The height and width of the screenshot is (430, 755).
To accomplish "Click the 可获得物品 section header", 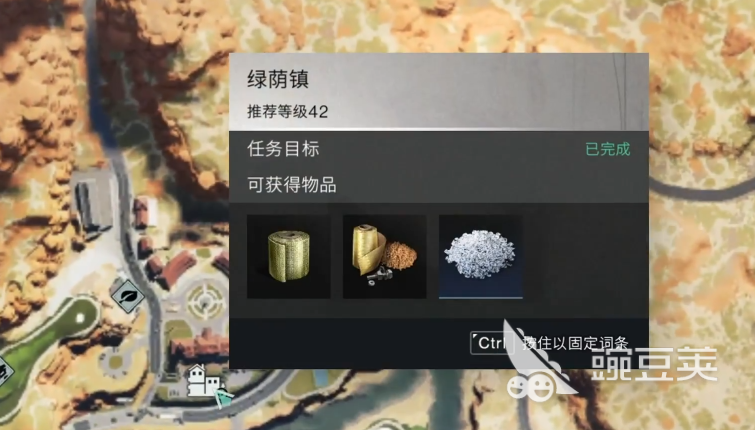I will (x=292, y=185).
